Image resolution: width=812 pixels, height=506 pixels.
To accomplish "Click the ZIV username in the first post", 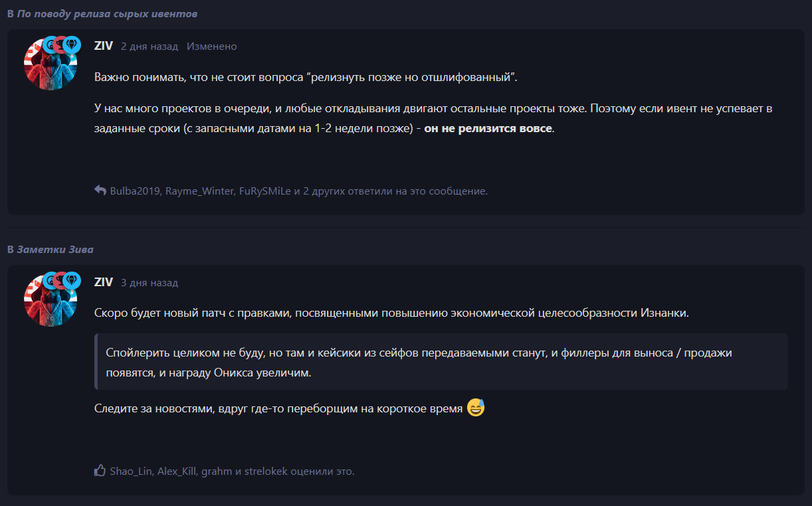I will click(104, 46).
